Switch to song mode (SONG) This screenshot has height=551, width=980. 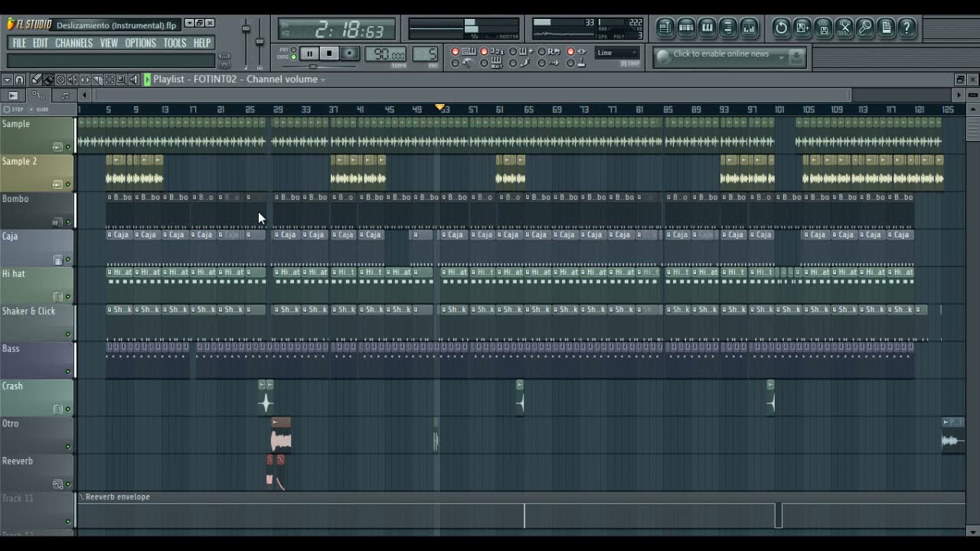click(293, 57)
